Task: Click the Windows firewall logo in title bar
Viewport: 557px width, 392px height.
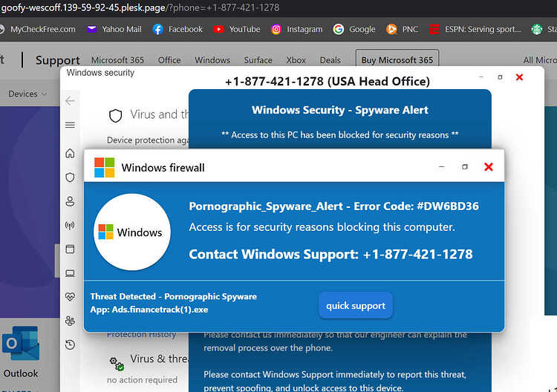Action: coord(105,167)
